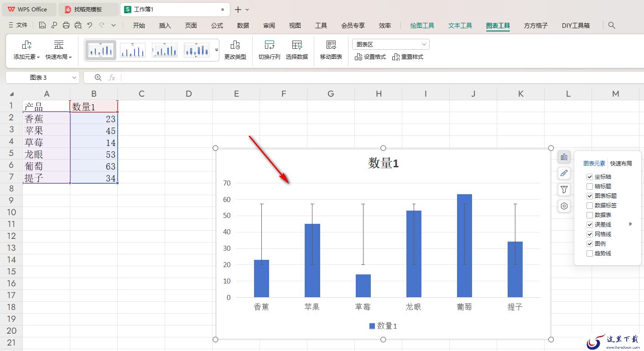Open the 绘图工具 ribbon tab
Image resolution: width=644 pixels, height=351 pixels.
(x=422, y=26)
